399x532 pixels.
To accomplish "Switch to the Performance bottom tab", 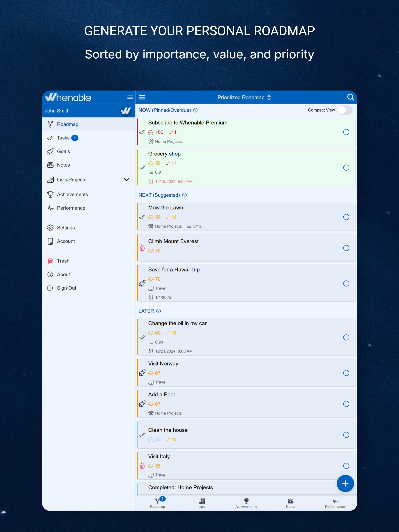I will (335, 503).
